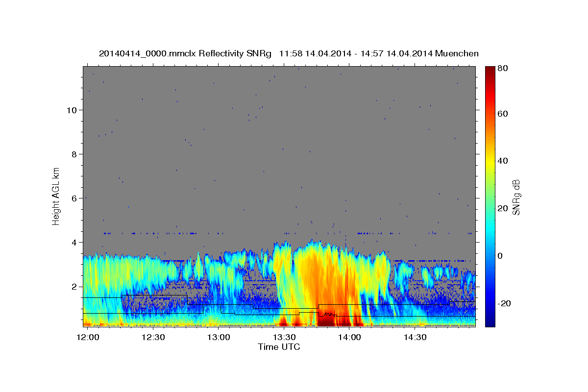Click the 14:30 time tick label
The height and width of the screenshot is (392, 588).
[415, 337]
